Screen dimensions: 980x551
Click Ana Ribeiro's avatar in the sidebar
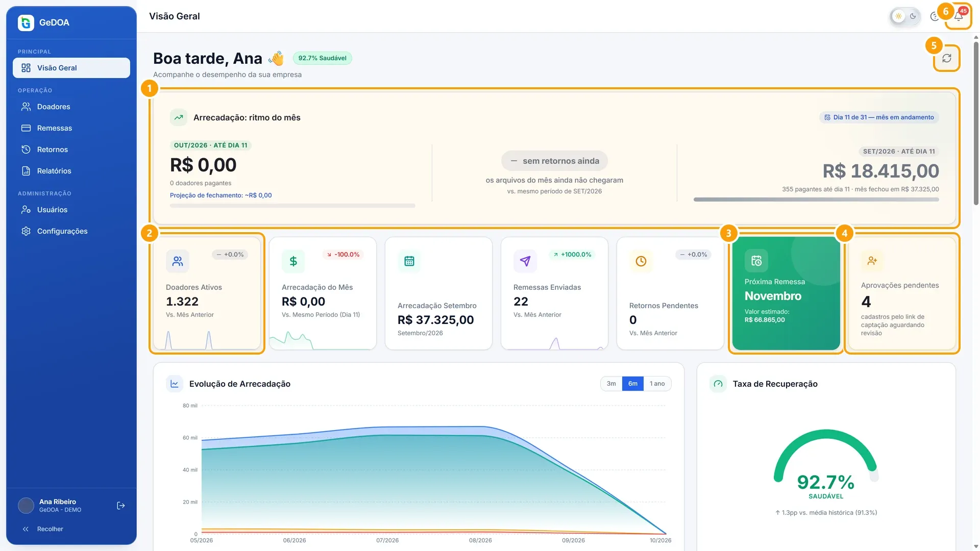tap(26, 506)
